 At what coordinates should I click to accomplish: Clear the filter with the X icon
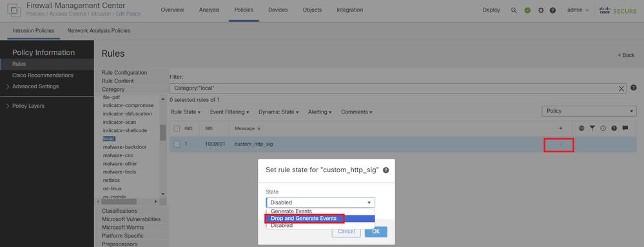(621, 88)
